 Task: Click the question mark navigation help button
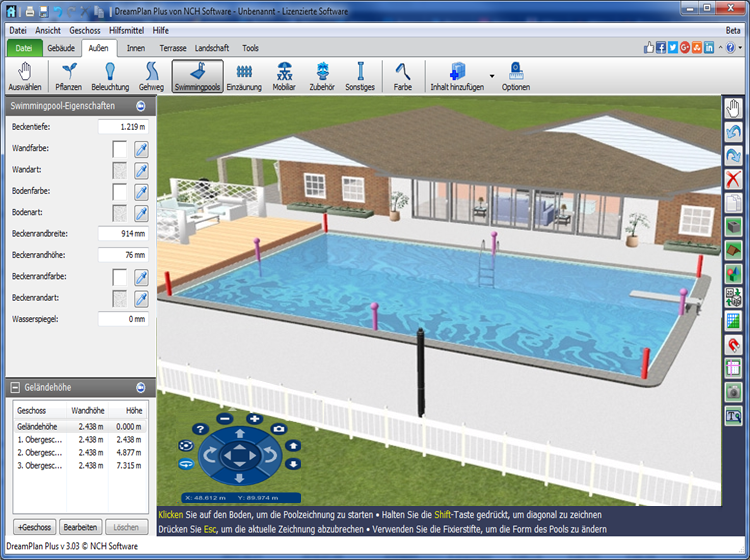click(x=200, y=429)
